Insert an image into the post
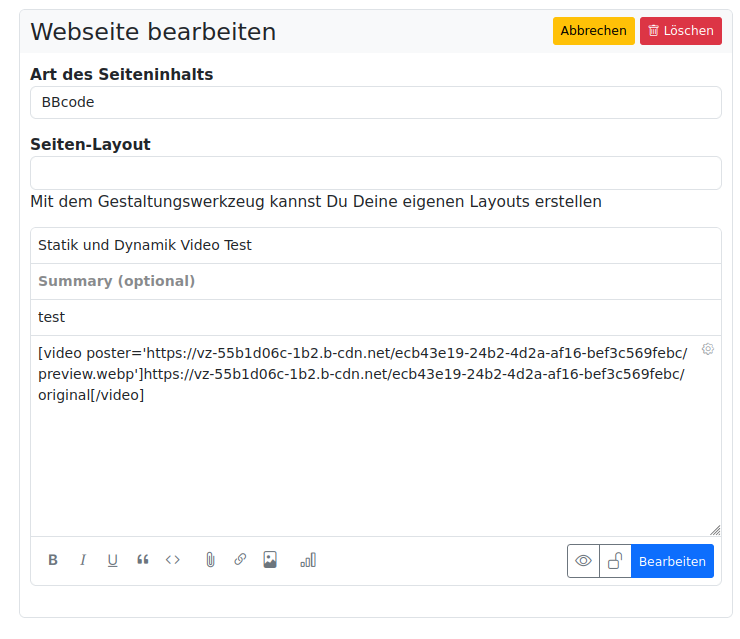This screenshot has width=740, height=639. [x=270, y=560]
